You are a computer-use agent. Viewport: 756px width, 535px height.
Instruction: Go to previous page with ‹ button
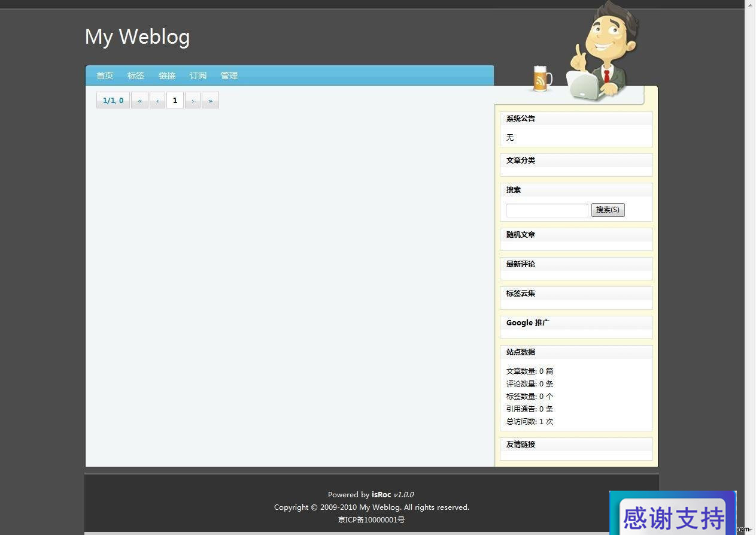(x=157, y=100)
